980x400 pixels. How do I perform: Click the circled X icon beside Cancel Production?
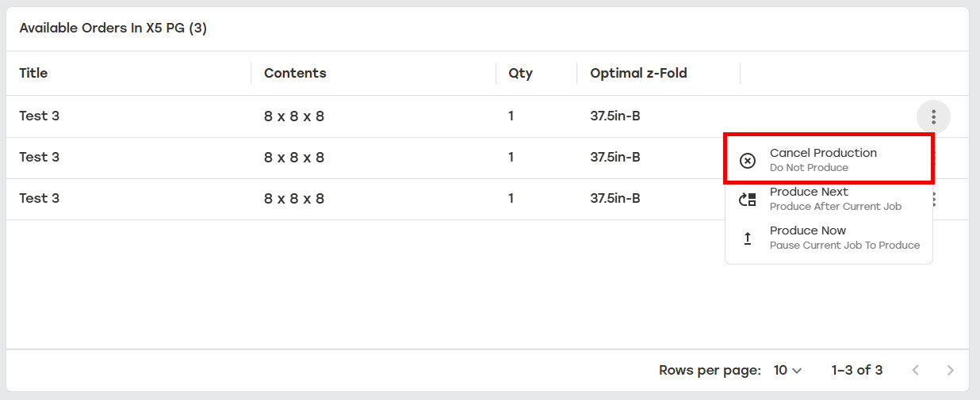tap(748, 161)
